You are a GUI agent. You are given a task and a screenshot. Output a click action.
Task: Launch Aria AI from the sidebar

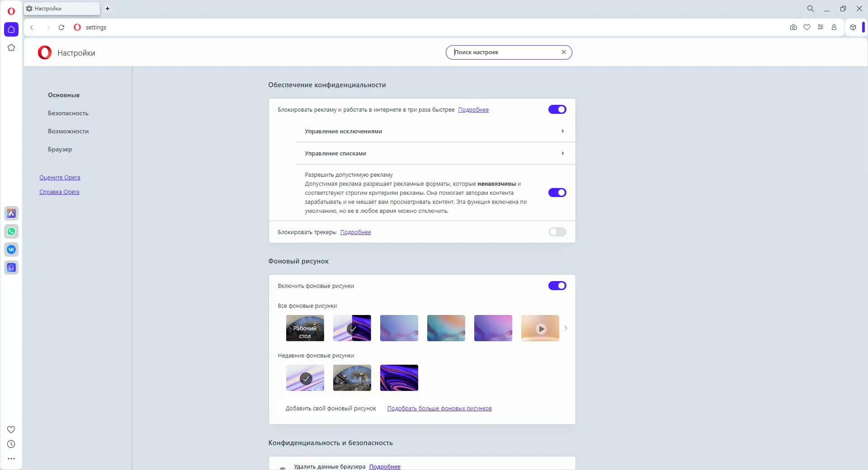11,213
